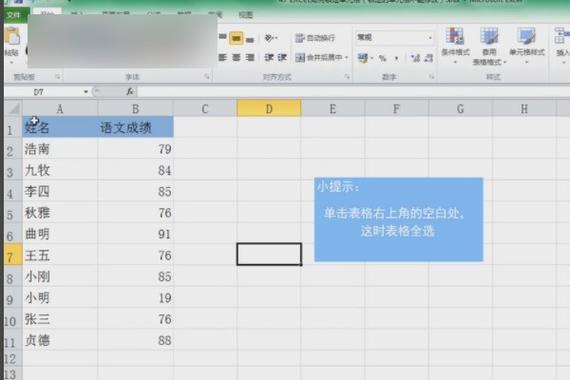Open 套用表格格式 format as table

(x=489, y=46)
